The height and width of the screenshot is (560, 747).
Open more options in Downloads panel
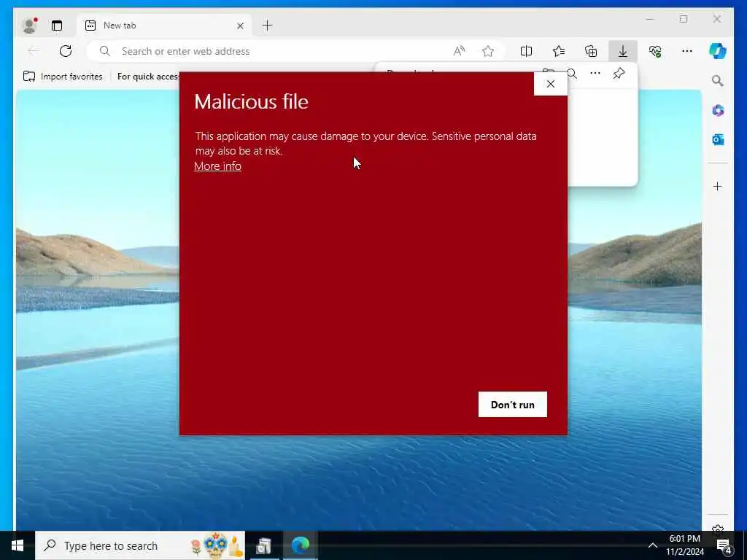pyautogui.click(x=595, y=74)
